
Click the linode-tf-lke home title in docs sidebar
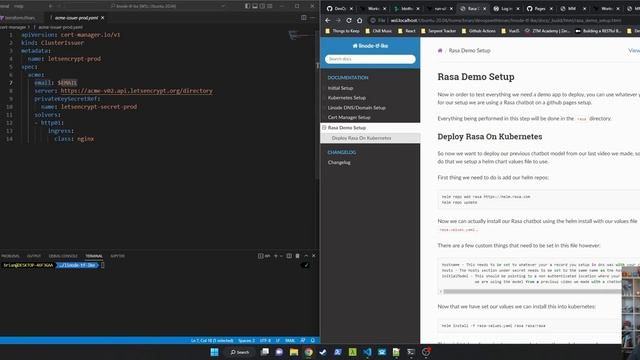click(370, 46)
